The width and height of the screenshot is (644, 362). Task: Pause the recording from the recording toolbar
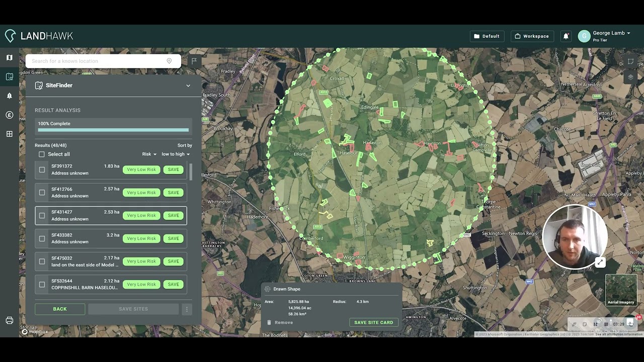(x=596, y=324)
